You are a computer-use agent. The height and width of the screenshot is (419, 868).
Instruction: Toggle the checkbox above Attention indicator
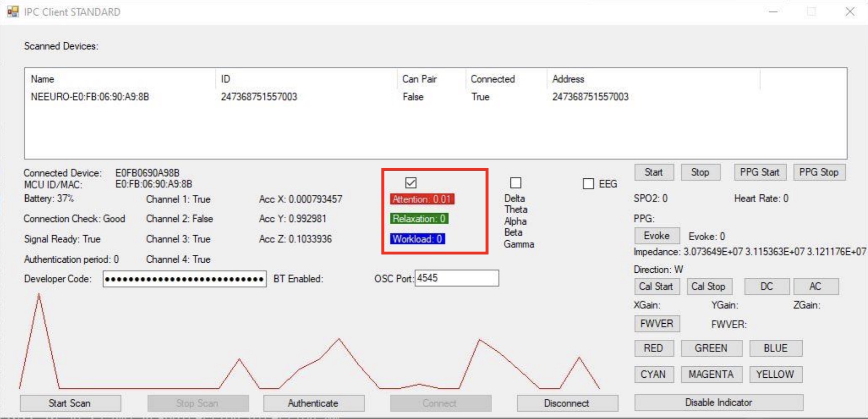(410, 183)
